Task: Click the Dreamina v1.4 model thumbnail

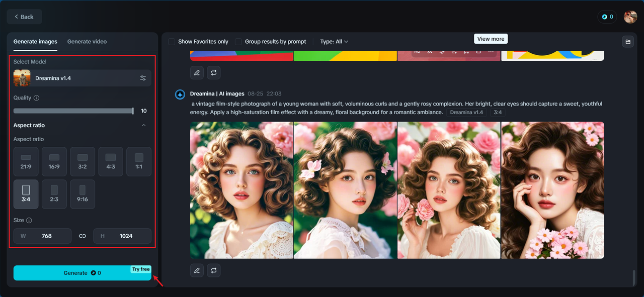Action: pos(22,78)
